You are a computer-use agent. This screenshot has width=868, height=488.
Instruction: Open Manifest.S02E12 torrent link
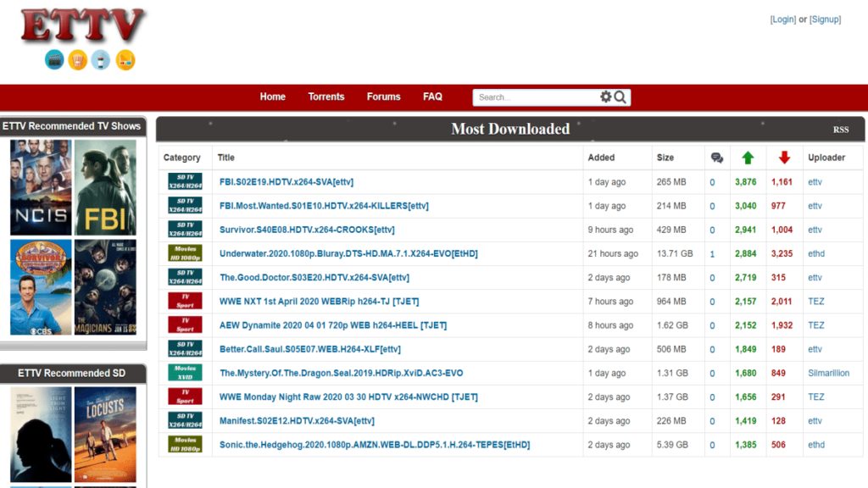coord(297,420)
